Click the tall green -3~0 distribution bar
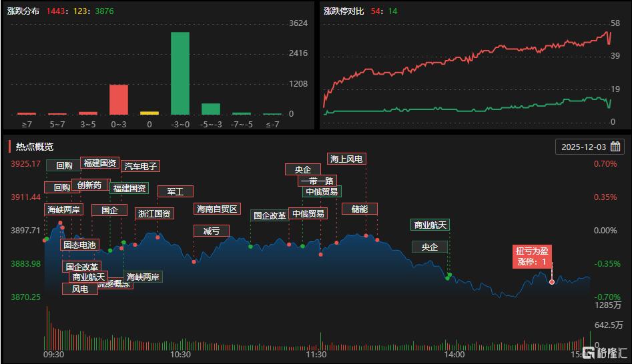632x364 pixels. coord(180,73)
